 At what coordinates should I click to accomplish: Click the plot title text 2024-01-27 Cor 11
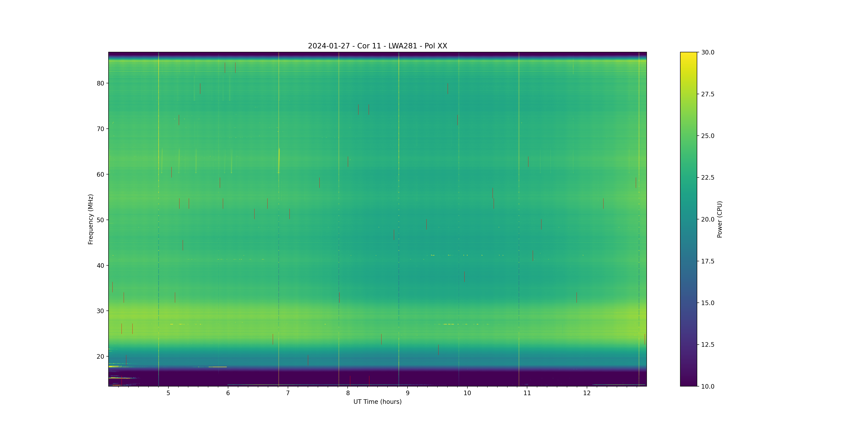coord(377,46)
